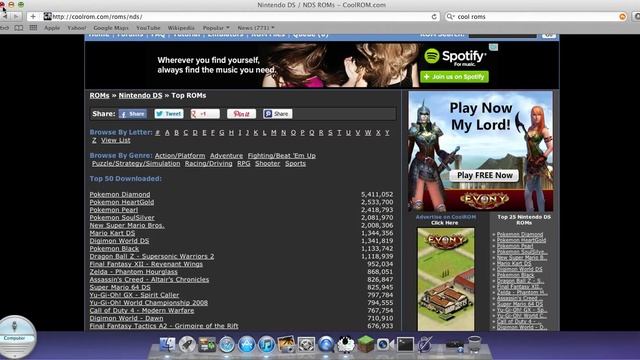640x360 pixels.
Task: Open iPhoto from the dock
Action: click(x=286, y=344)
